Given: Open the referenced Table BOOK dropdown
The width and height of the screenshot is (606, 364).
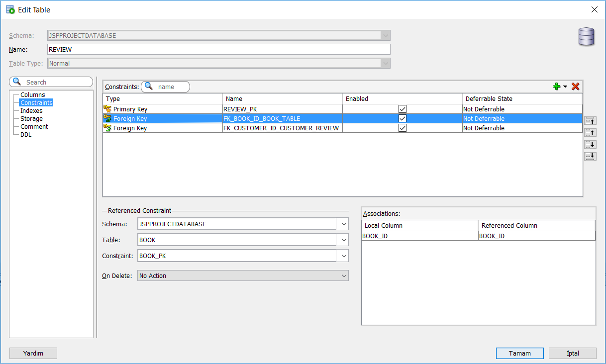Looking at the screenshot, I should coord(344,240).
